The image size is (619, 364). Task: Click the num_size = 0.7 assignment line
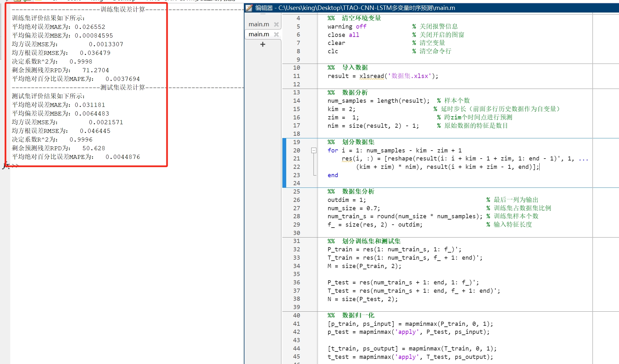coord(353,208)
